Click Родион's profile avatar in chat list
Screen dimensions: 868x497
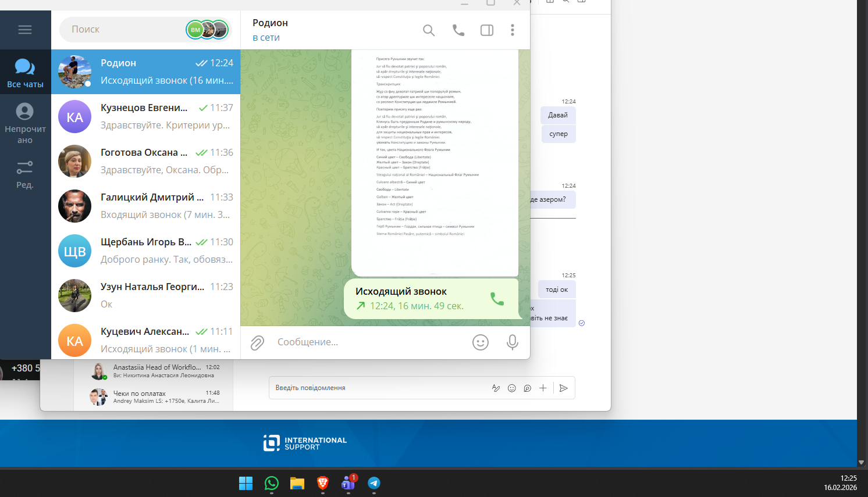(x=74, y=71)
